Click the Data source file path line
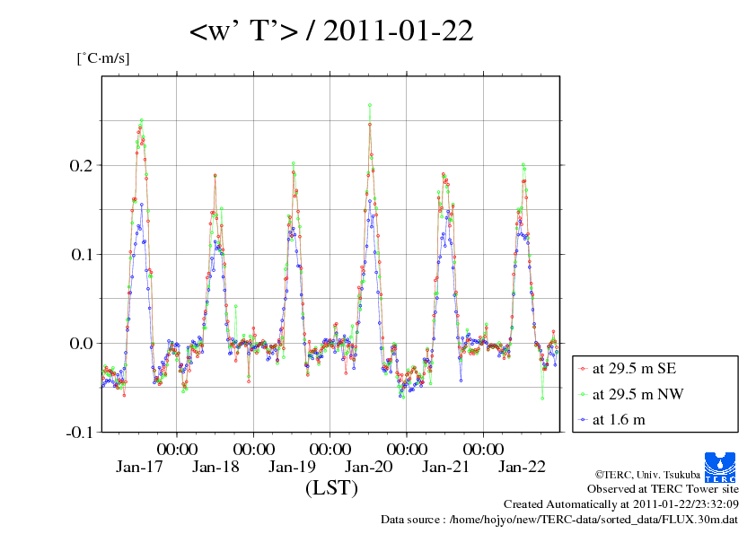This screenshot has width=756, height=534. [x=559, y=520]
